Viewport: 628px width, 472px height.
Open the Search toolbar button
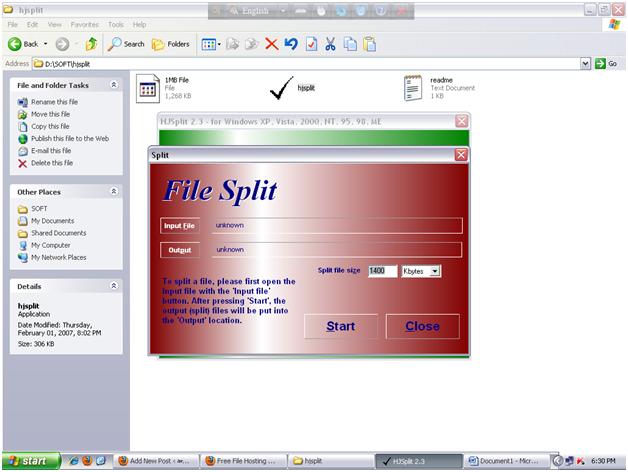126,44
